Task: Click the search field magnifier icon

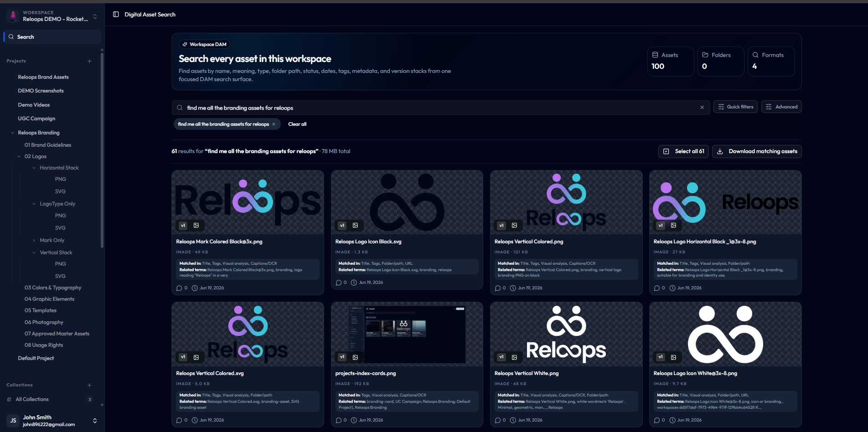Action: point(180,108)
